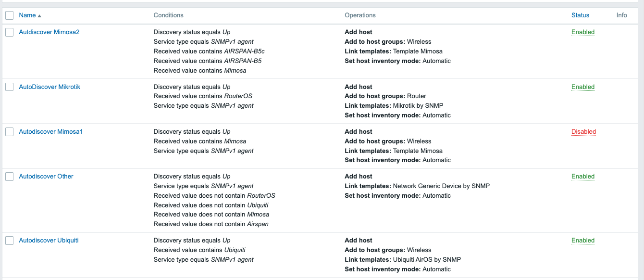Toggle Enabled status for Autodiscover Other

coord(583,177)
